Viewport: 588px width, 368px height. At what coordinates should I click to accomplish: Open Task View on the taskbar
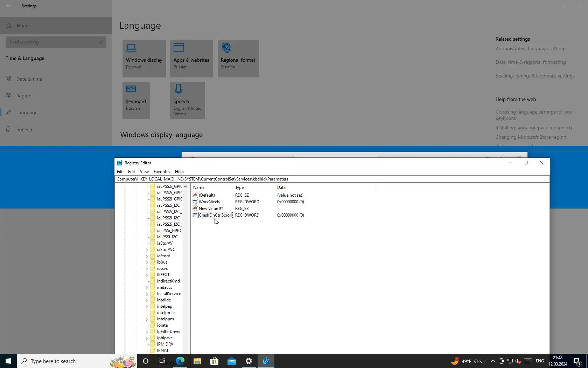coord(162,361)
